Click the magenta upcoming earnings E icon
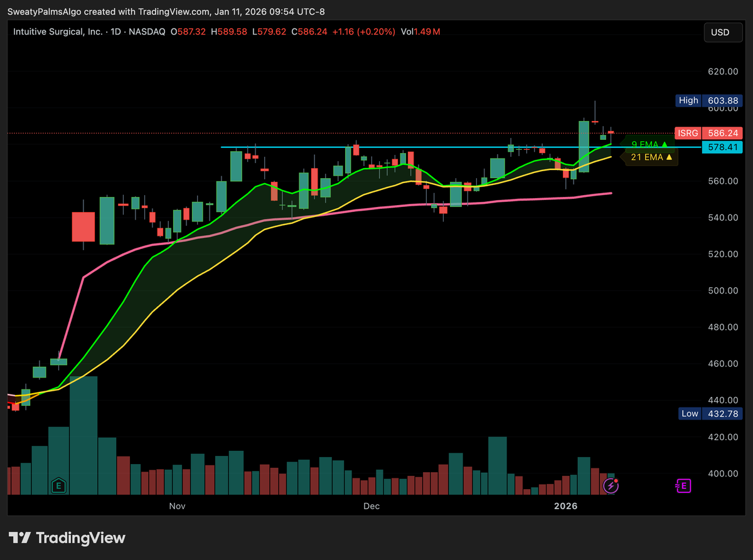The width and height of the screenshot is (753, 560). point(682,485)
